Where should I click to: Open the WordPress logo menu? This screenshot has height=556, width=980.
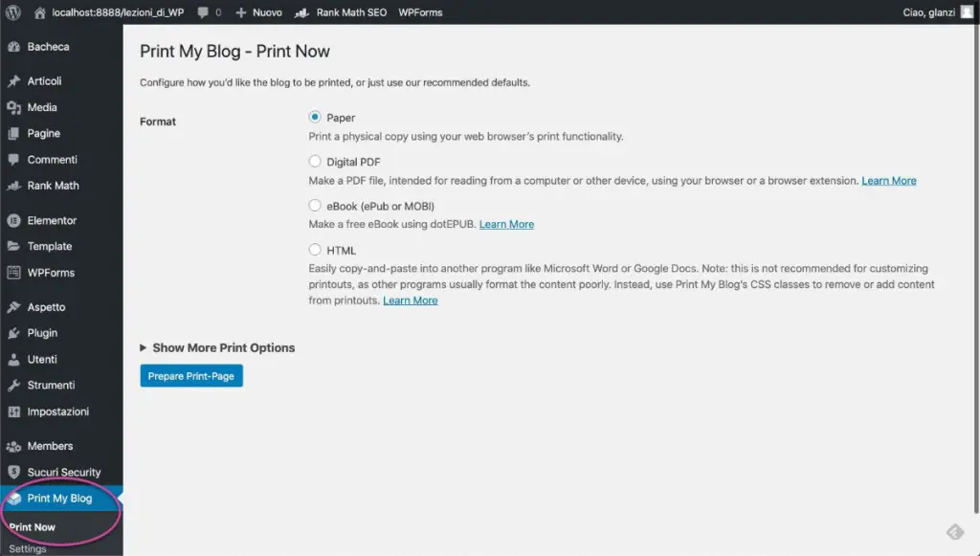(13, 12)
